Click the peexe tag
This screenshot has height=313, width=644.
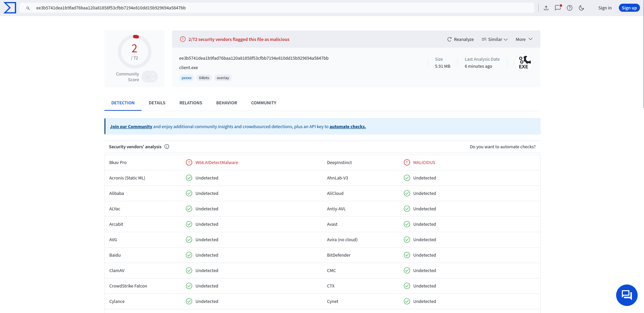(187, 78)
